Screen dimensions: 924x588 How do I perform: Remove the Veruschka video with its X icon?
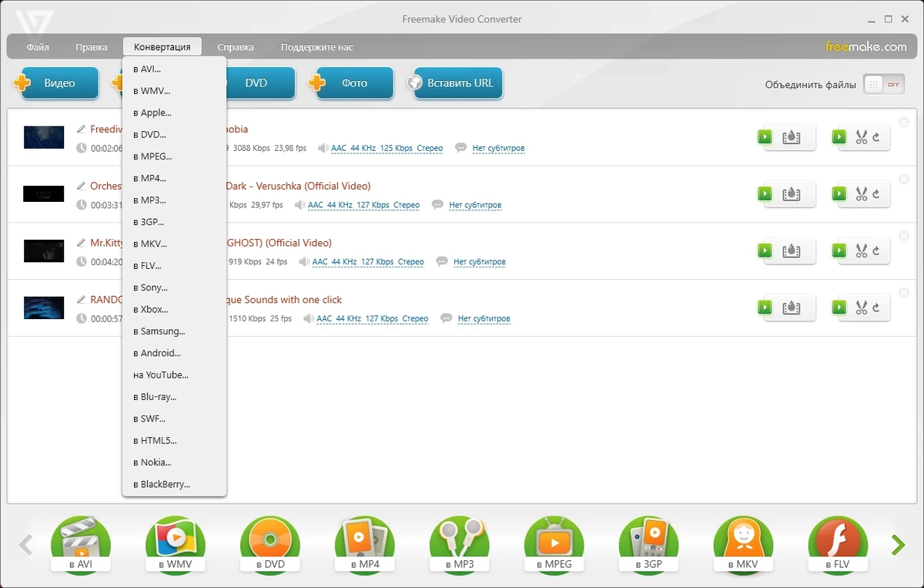pos(904,179)
